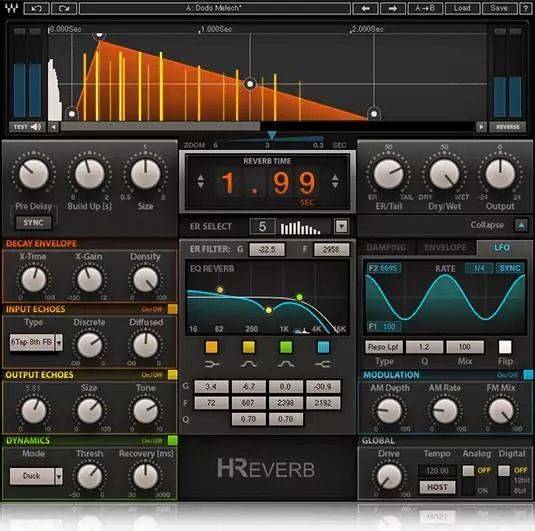Viewport: 535px width, 531px height.
Task: Select the low-shelf filter shape icon
Action: (x=212, y=364)
